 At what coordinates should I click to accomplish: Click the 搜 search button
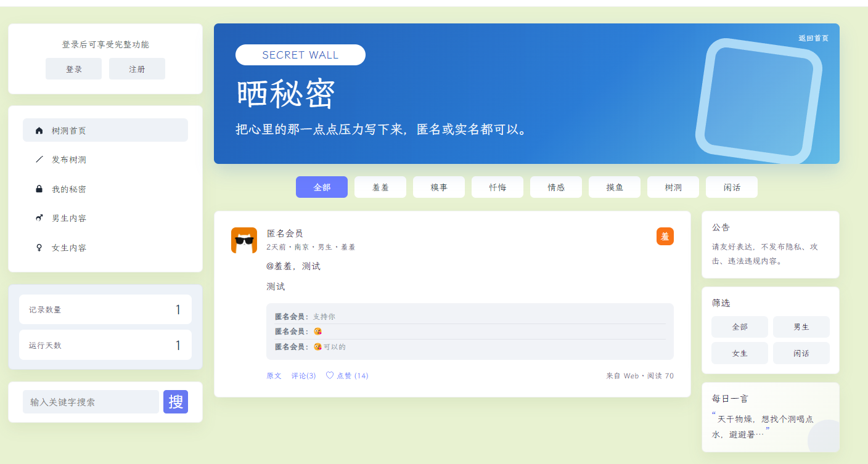pos(176,402)
